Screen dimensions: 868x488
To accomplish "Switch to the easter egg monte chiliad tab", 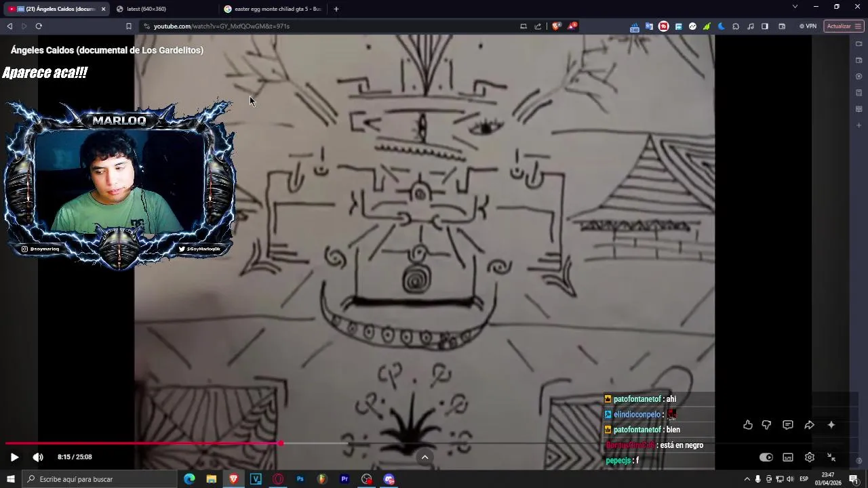I will pyautogui.click(x=273, y=9).
